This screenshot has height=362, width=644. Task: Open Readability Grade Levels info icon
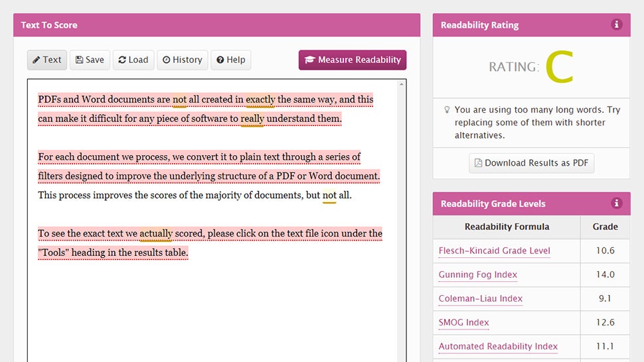616,203
